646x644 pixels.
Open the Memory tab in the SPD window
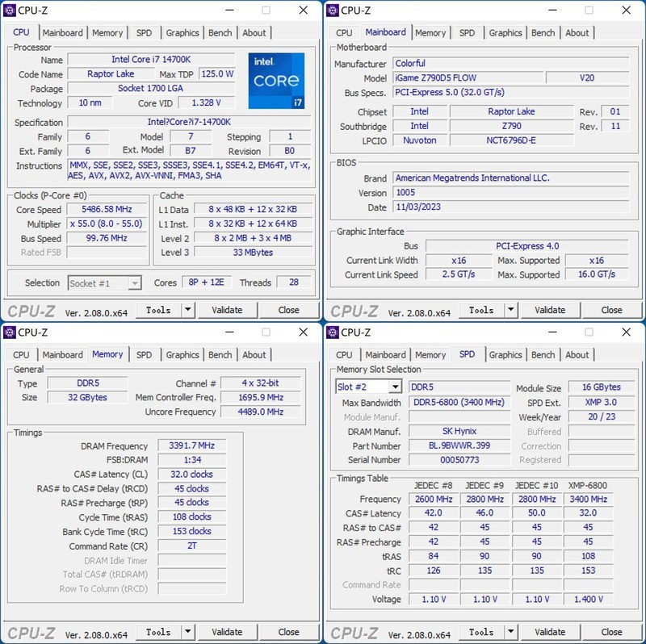tap(430, 354)
